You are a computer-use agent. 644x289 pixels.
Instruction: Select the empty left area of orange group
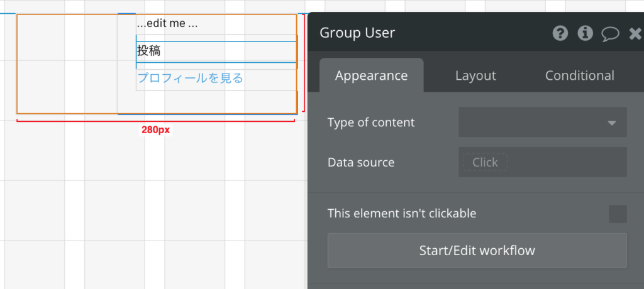coord(67,63)
